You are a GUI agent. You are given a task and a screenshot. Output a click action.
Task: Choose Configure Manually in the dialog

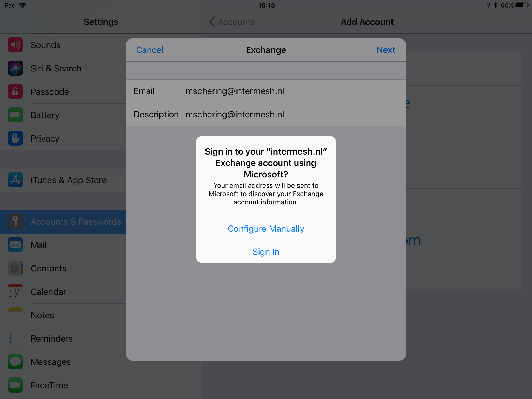[x=266, y=229]
